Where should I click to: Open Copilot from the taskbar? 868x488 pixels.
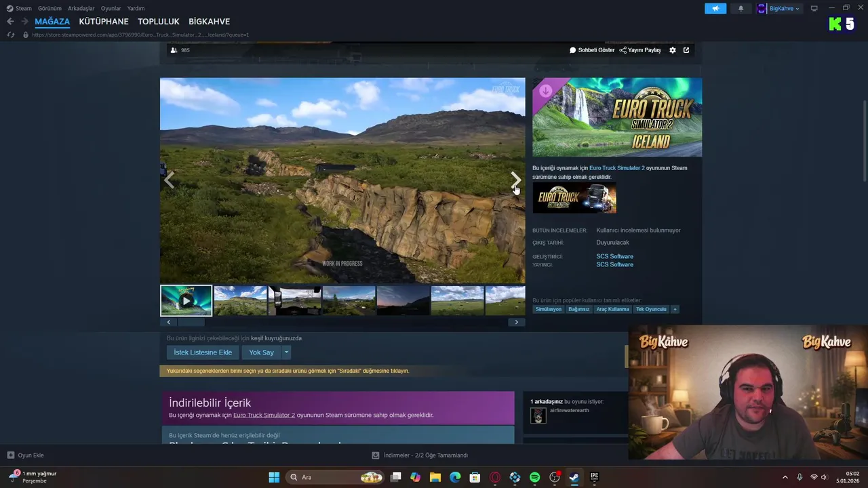coord(416,477)
